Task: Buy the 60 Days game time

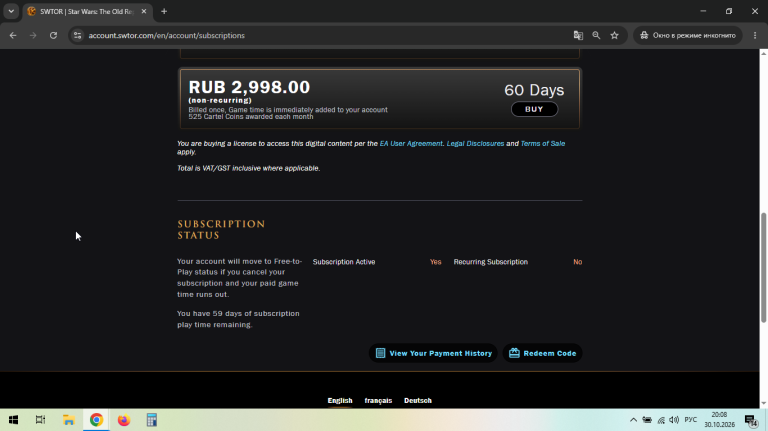Action: point(534,109)
